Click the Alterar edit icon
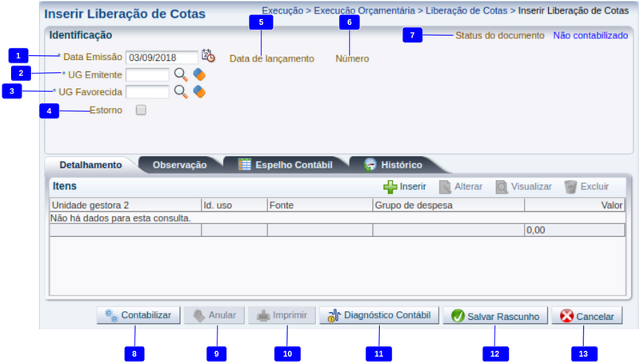Image resolution: width=640 pixels, height=364 pixels. (446, 186)
